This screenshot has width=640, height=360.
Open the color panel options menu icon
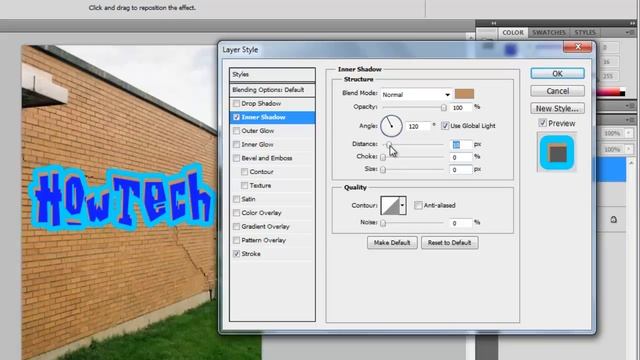(x=629, y=32)
